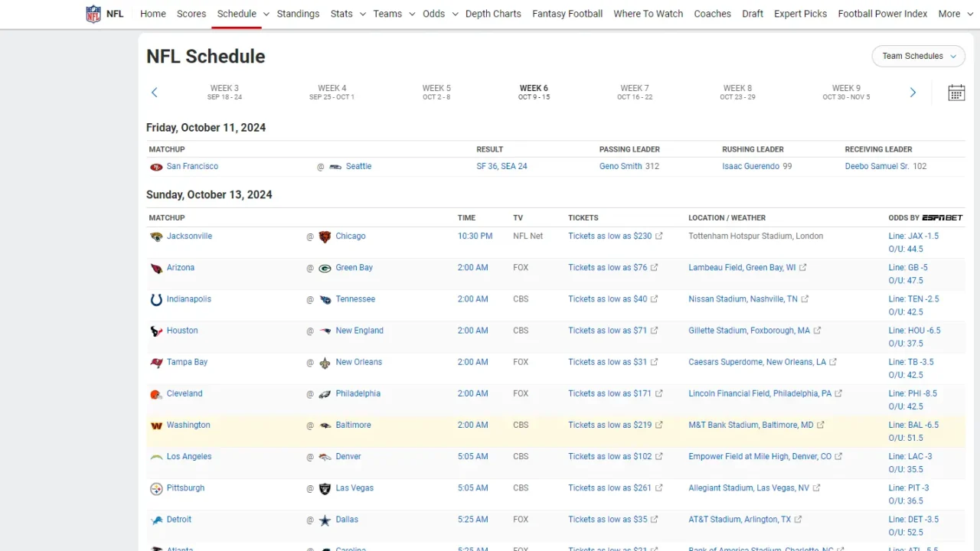
Task: Open the Line: PHI -8.5 odds
Action: point(913,393)
